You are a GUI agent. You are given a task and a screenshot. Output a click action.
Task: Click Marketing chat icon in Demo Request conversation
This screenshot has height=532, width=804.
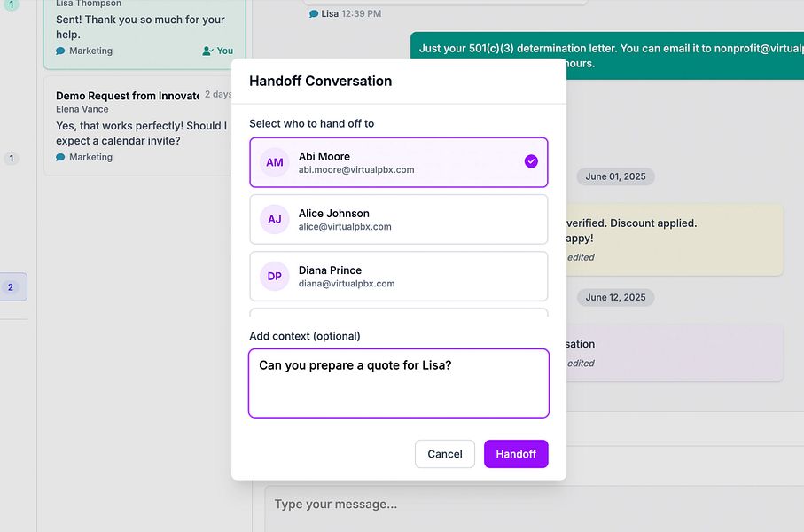(60, 158)
